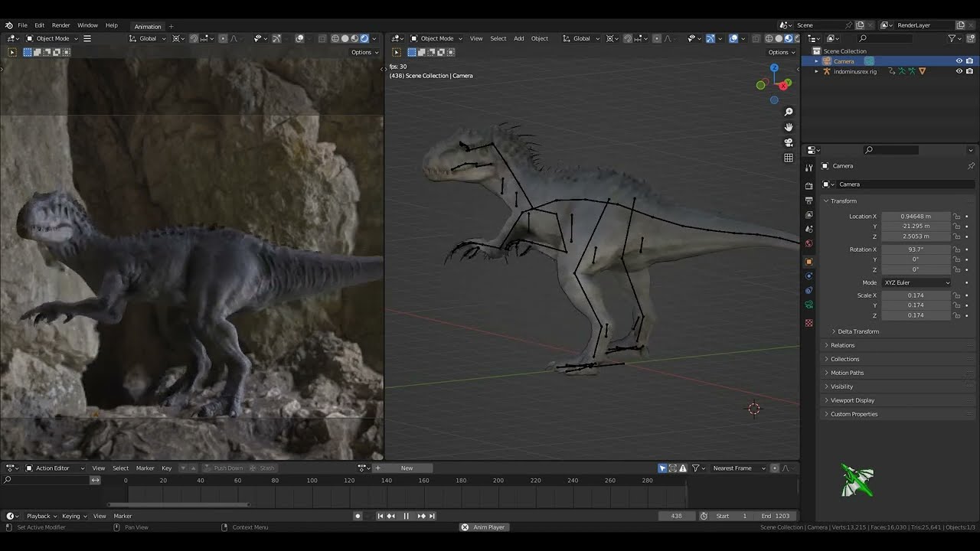Click the hand pan-view icon
Screen dimensions: 980x551
pyautogui.click(x=789, y=127)
